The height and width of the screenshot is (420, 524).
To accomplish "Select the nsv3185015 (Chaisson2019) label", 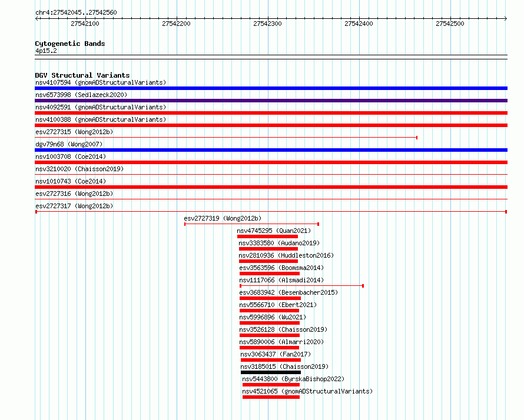I will (x=285, y=366).
